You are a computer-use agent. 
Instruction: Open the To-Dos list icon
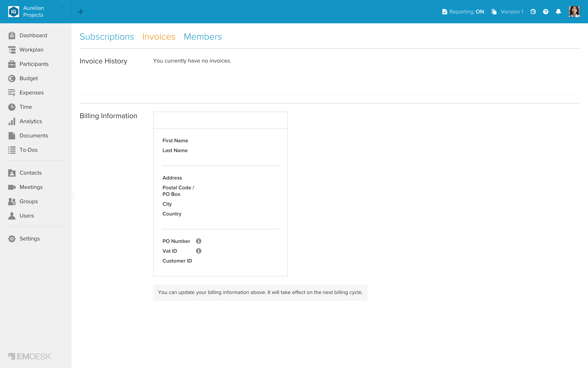(12, 150)
